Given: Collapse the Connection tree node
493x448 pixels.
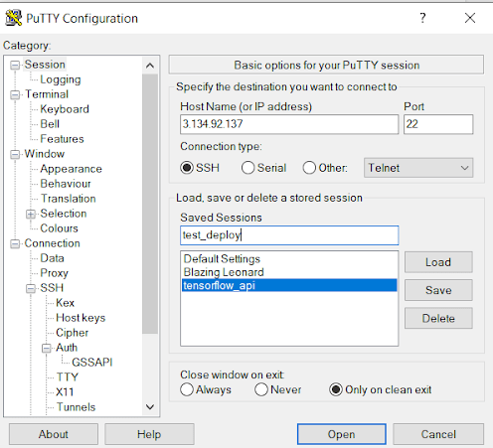Looking at the screenshot, I should (x=15, y=243).
